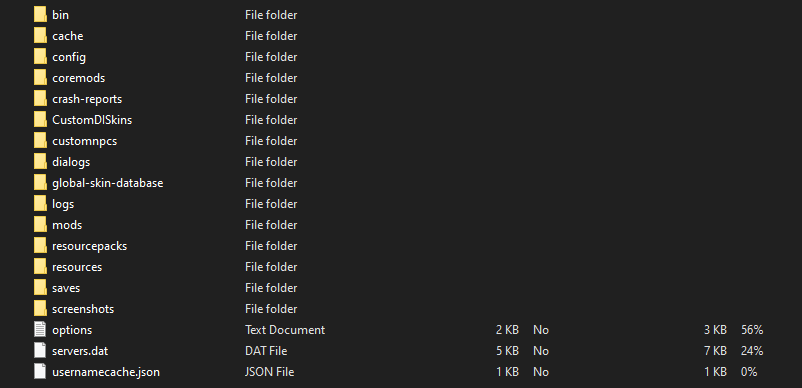Screen dimensions: 802x388
Task: Click the servers.dat DAT File type label
Action: (266, 351)
